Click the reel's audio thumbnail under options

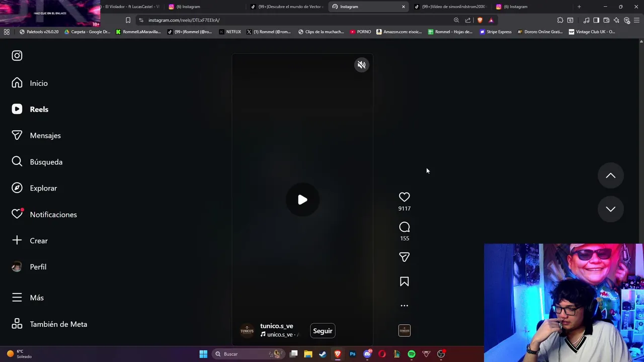click(404, 330)
